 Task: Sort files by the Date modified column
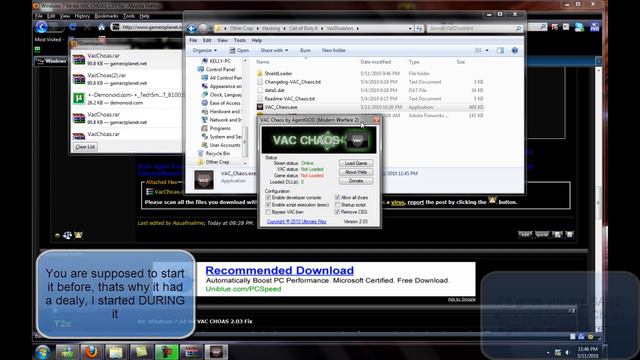(376, 62)
